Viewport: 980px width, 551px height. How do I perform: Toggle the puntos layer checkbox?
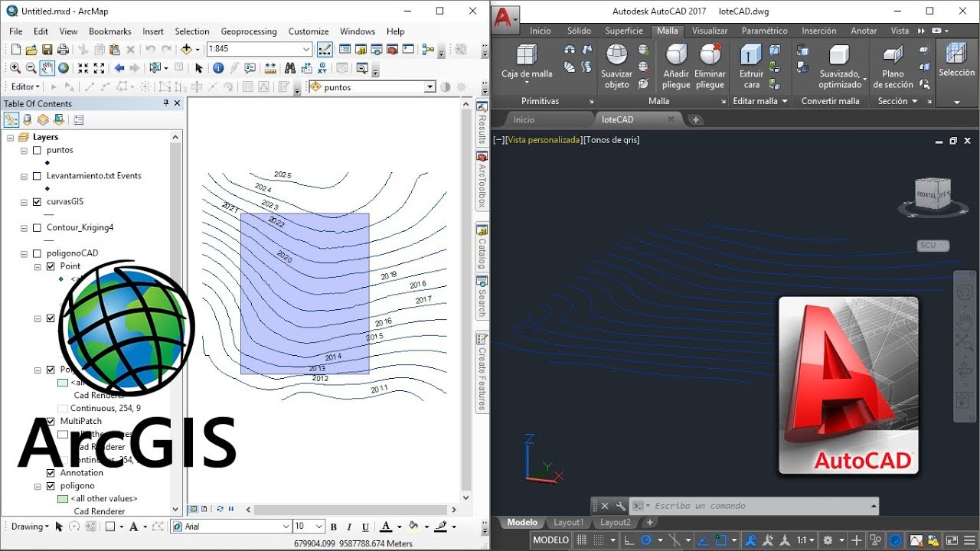coord(37,150)
